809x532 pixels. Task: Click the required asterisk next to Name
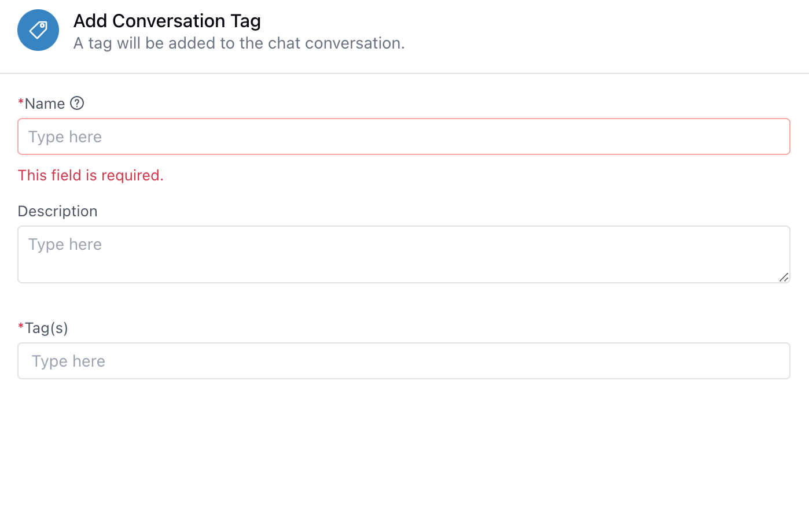pos(21,103)
